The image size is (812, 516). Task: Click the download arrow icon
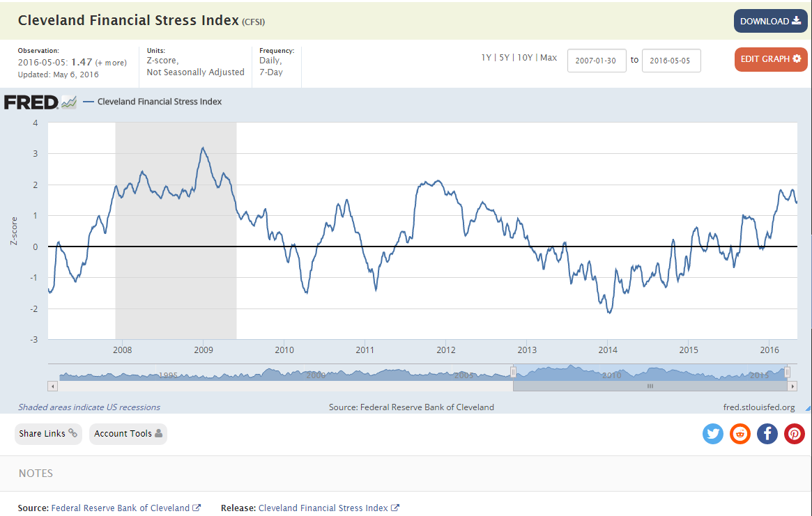point(797,21)
